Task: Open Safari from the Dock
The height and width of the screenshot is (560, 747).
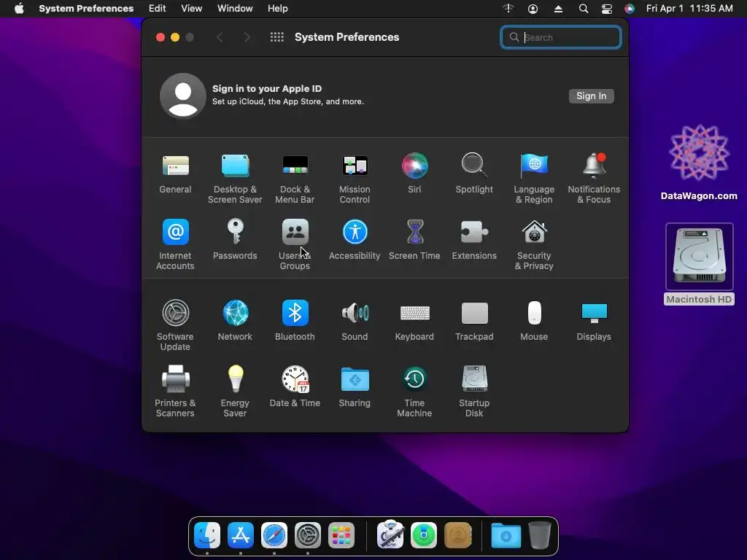Action: pos(274,535)
